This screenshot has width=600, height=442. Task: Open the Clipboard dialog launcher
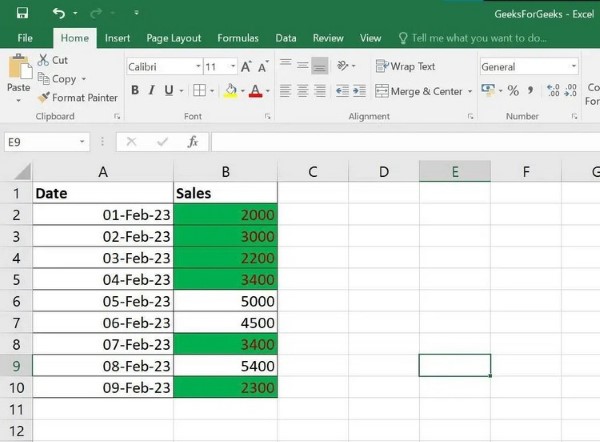[117, 116]
